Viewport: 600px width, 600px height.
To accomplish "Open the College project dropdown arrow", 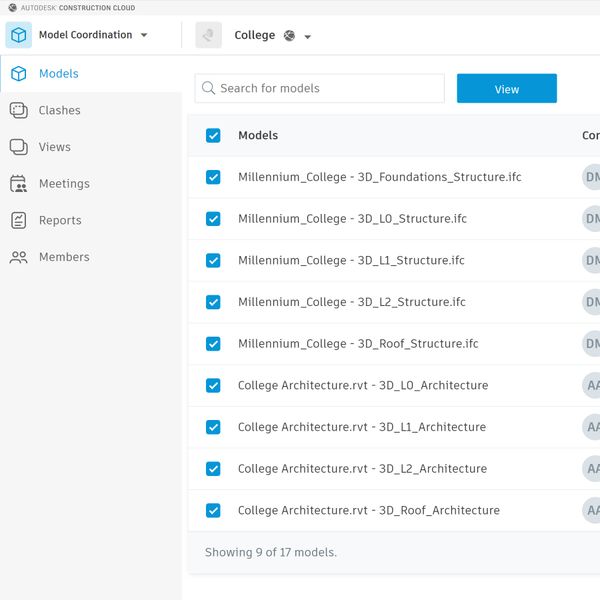I will 308,37.
